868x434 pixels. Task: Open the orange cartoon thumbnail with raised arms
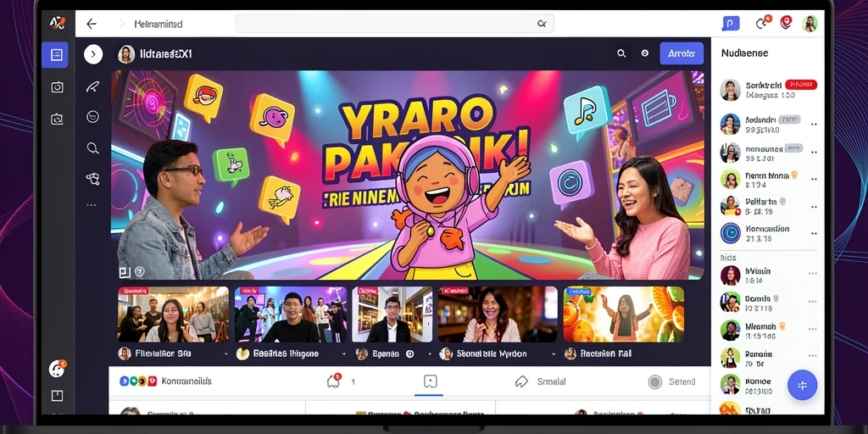tap(624, 314)
